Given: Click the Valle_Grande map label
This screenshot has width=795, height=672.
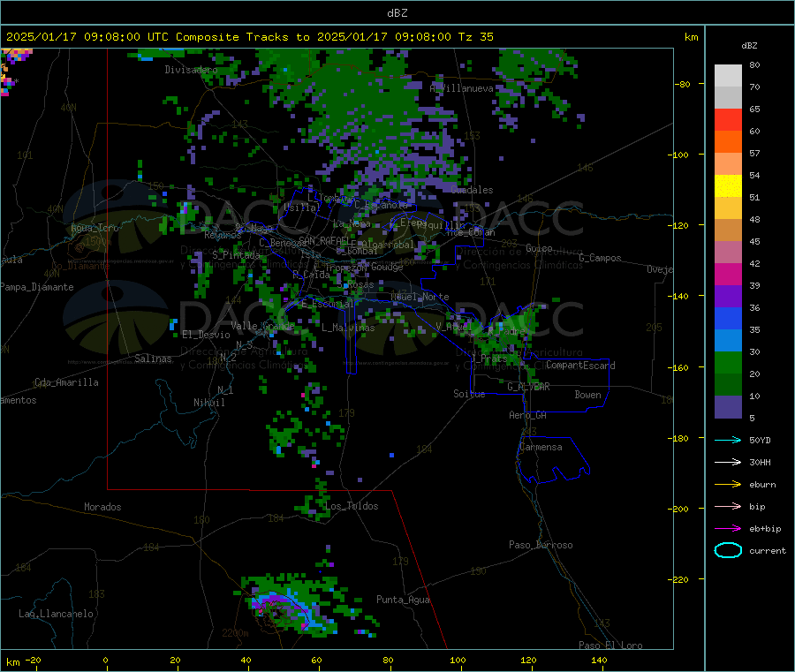Looking at the screenshot, I should coord(262,326).
